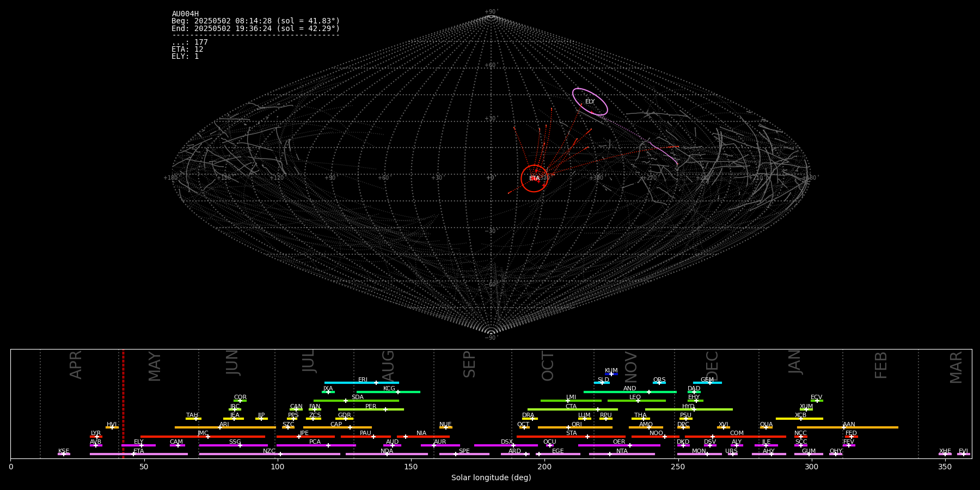Click the SSG shower bar label

pos(235,442)
